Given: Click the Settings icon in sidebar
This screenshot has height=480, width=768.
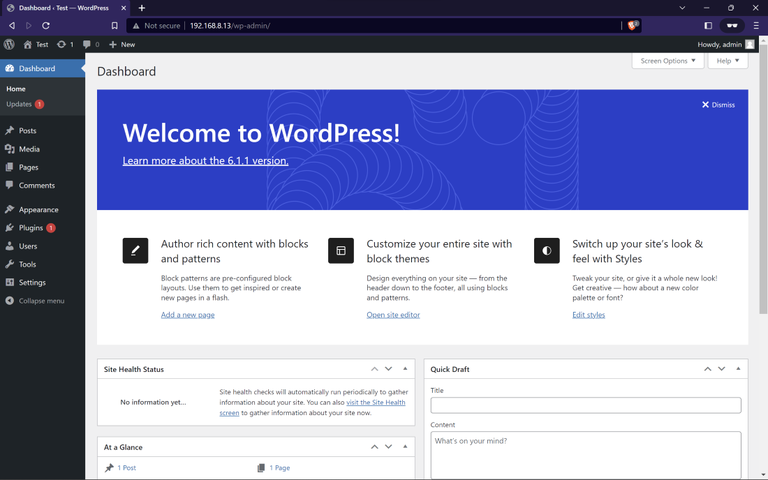Looking at the screenshot, I should tap(9, 282).
